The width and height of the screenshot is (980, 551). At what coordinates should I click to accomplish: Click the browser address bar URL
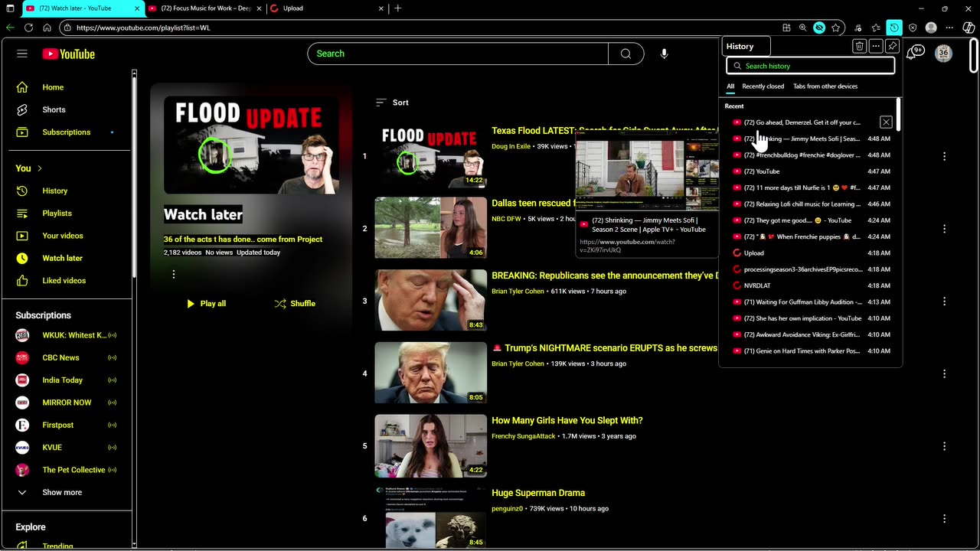point(143,28)
